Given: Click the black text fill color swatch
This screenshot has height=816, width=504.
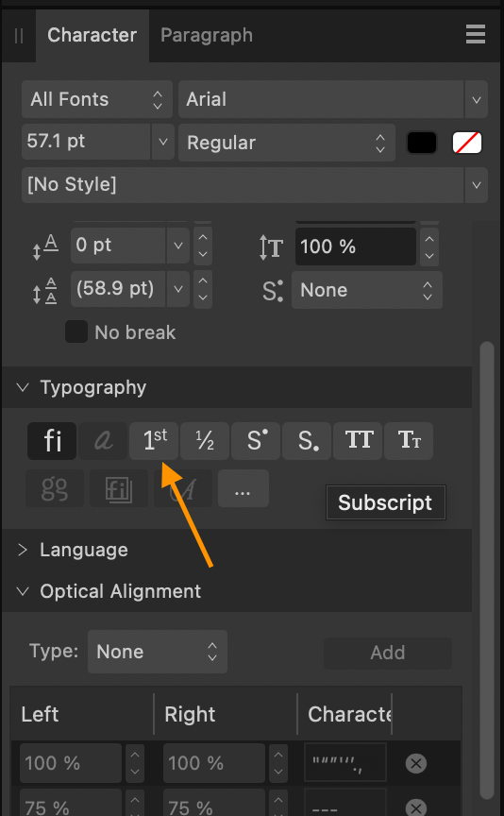Looking at the screenshot, I should pos(422,143).
